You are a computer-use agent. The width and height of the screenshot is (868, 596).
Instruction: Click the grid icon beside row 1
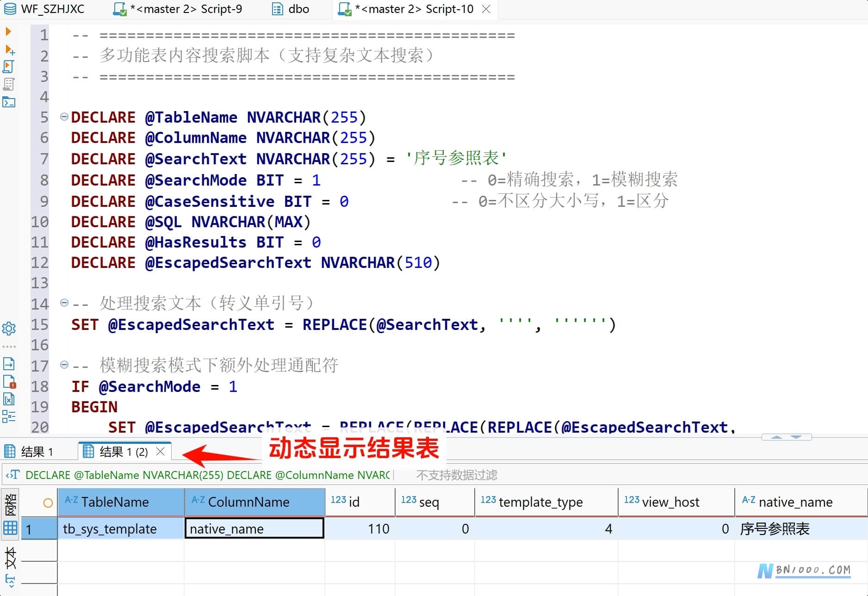pos(10,528)
